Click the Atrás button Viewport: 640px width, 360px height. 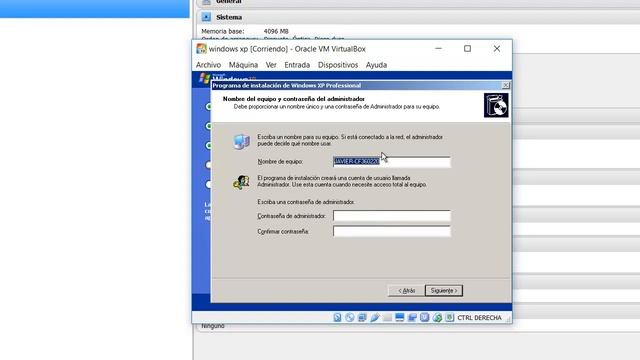tap(406, 291)
